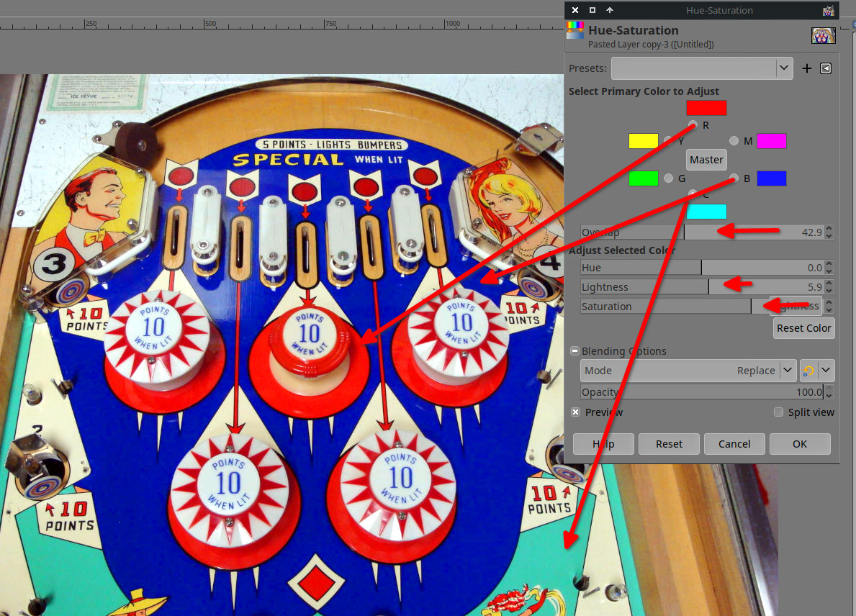Image resolution: width=856 pixels, height=616 pixels.
Task: Select the R red primary color radio
Action: coord(693,125)
